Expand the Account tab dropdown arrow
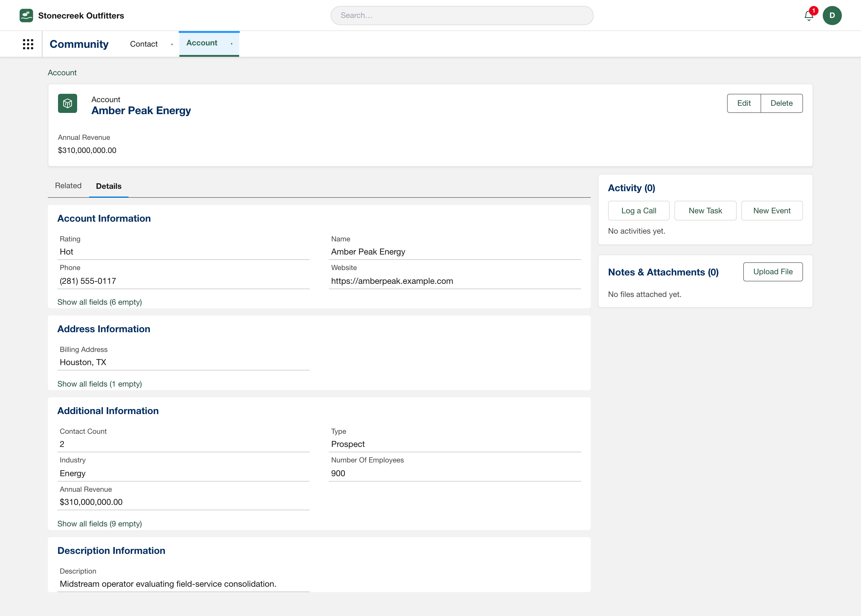 coord(232,44)
